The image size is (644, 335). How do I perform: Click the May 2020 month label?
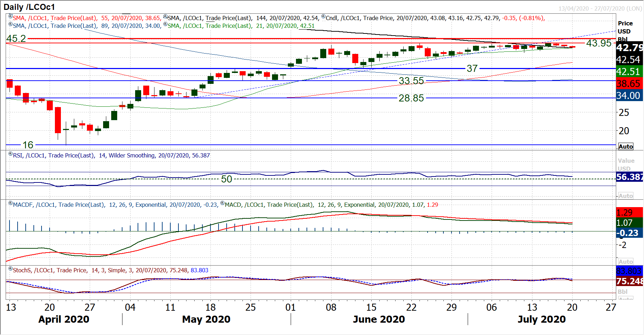[x=206, y=319]
